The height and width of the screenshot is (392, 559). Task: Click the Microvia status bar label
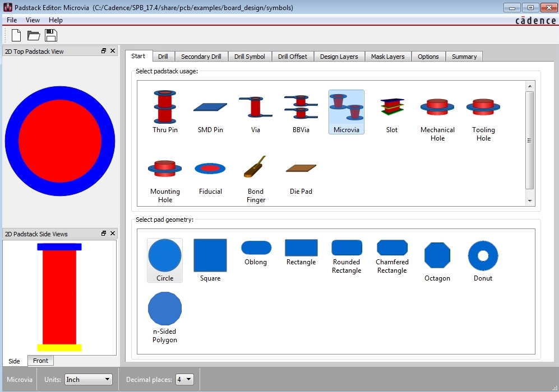(20, 380)
